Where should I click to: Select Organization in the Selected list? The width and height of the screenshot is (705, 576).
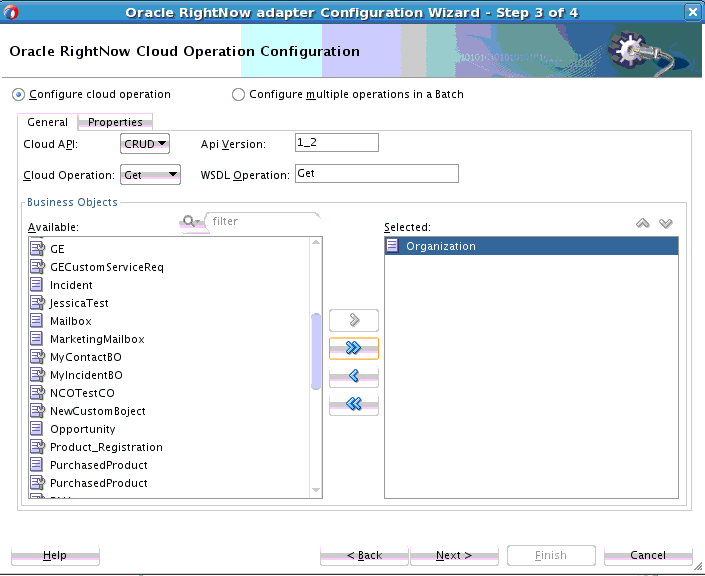441,246
